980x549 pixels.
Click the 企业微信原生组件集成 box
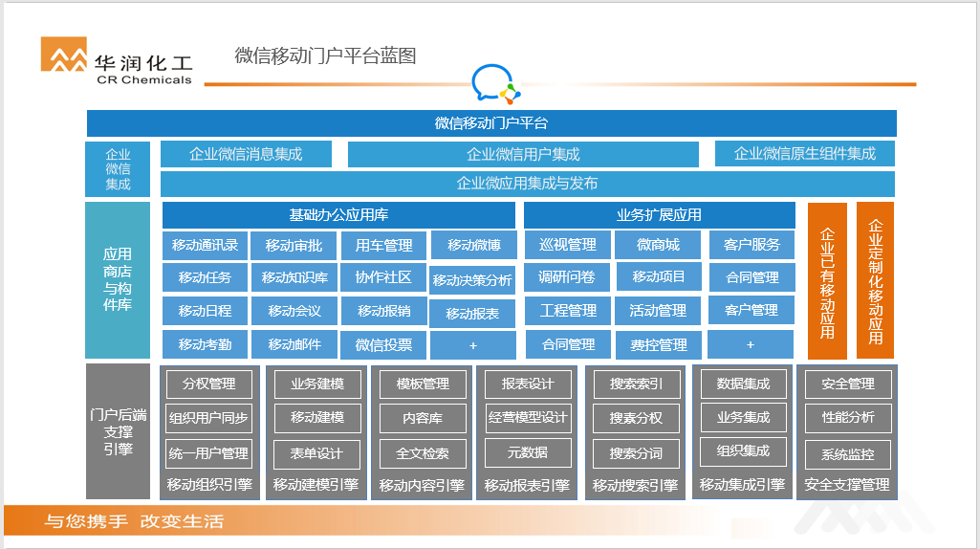coord(804,153)
